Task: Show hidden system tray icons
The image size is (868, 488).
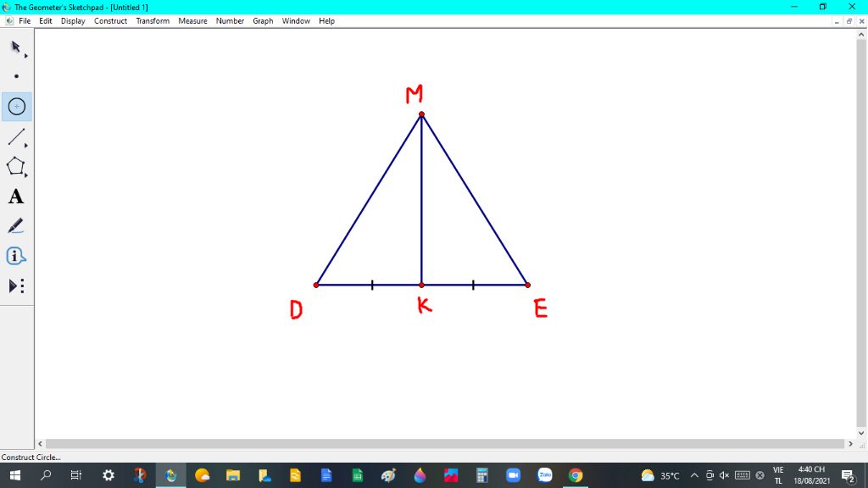Action: point(694,475)
